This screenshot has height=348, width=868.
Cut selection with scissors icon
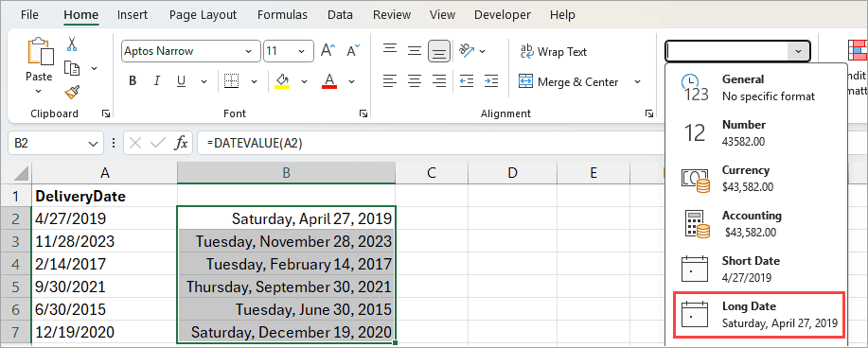coord(72,43)
